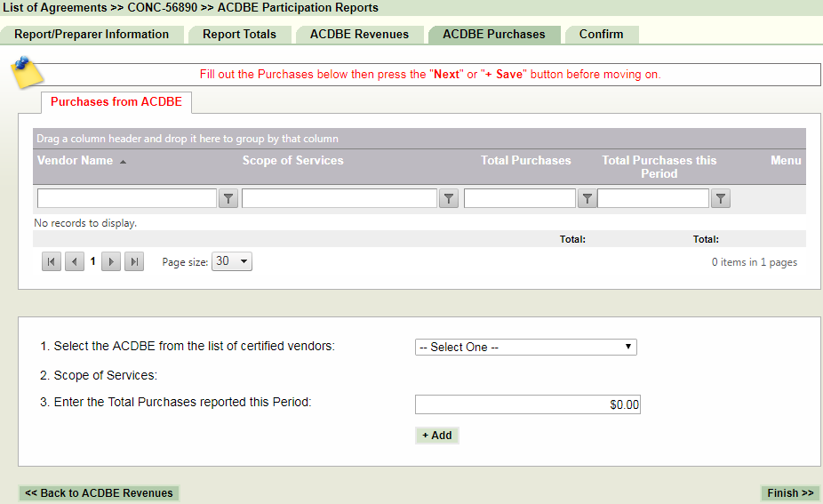Click the Scope of Services filter icon
Viewport: 823px width, 504px height.
point(449,198)
